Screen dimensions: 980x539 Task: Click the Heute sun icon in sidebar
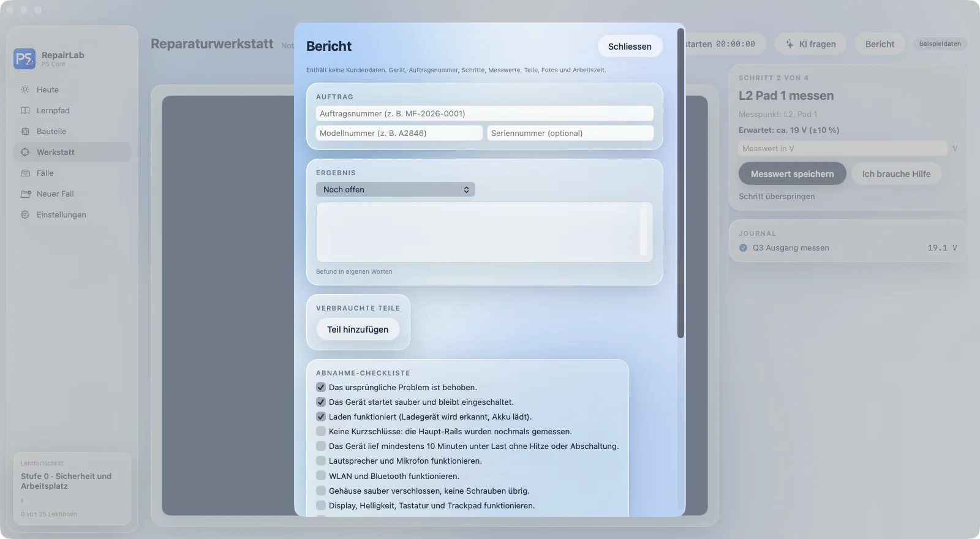25,89
